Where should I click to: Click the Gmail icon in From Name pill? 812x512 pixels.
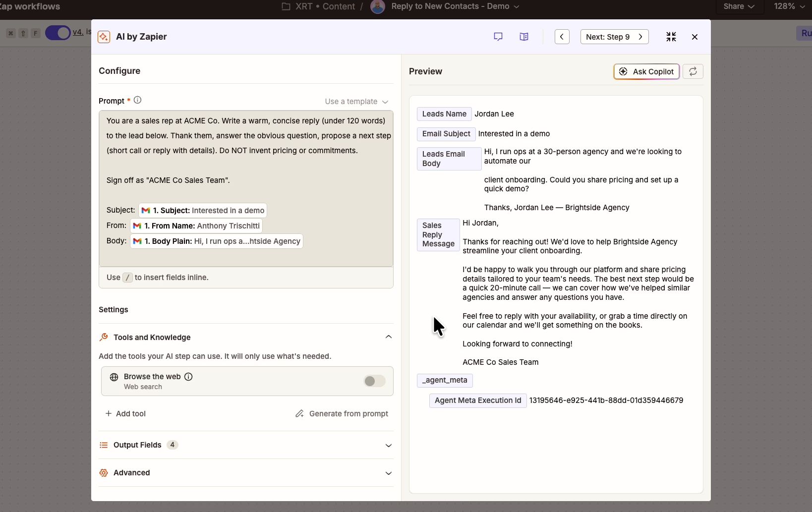(x=137, y=226)
